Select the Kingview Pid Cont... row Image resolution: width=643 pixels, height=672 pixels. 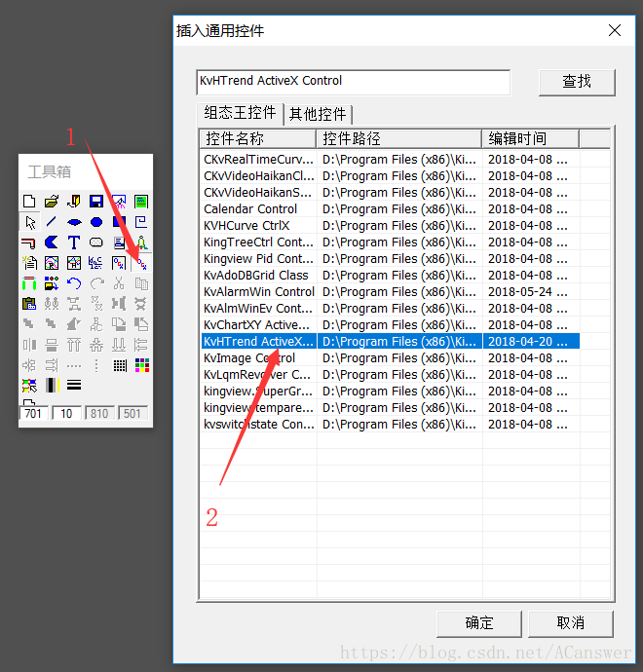coord(390,259)
